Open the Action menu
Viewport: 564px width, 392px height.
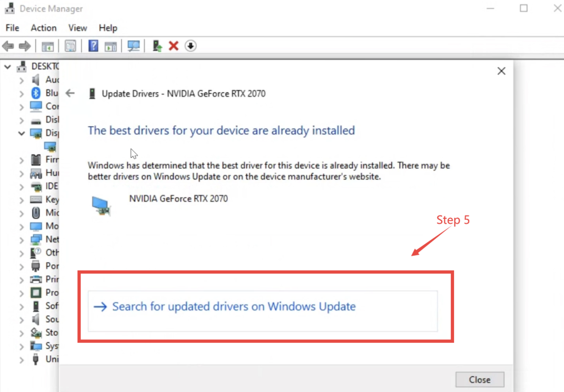[x=44, y=28]
